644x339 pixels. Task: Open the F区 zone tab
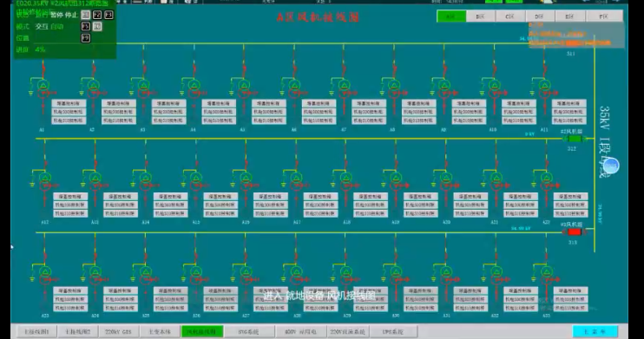604,16
